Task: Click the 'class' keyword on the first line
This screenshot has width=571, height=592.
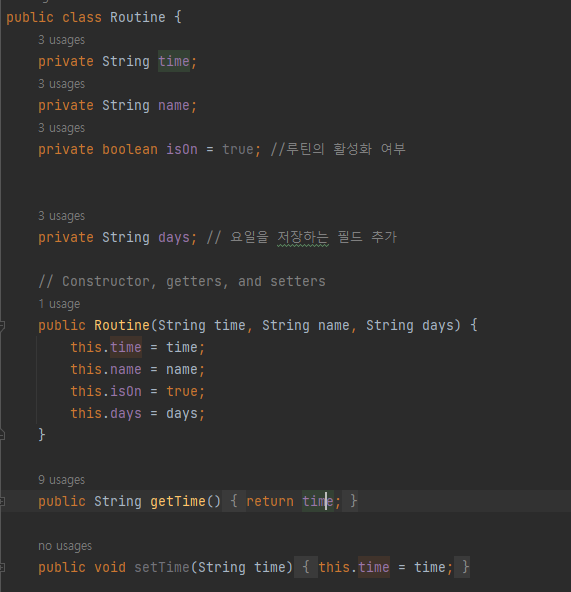Action: tap(82, 17)
